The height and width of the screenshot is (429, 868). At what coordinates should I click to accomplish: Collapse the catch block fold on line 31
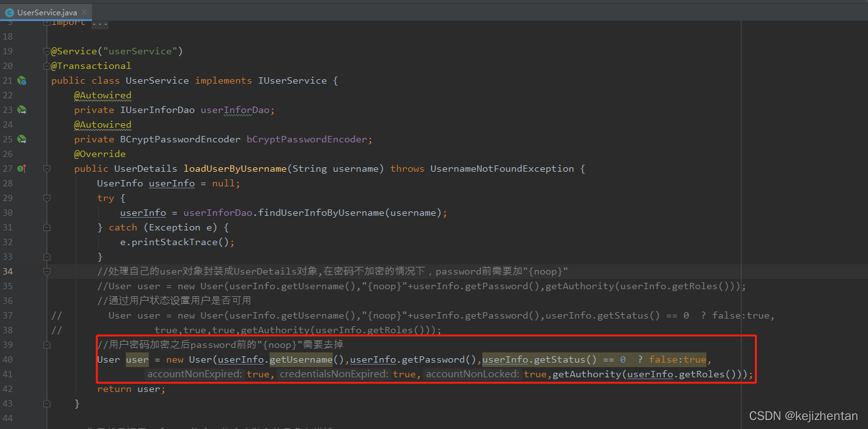pyautogui.click(x=47, y=227)
